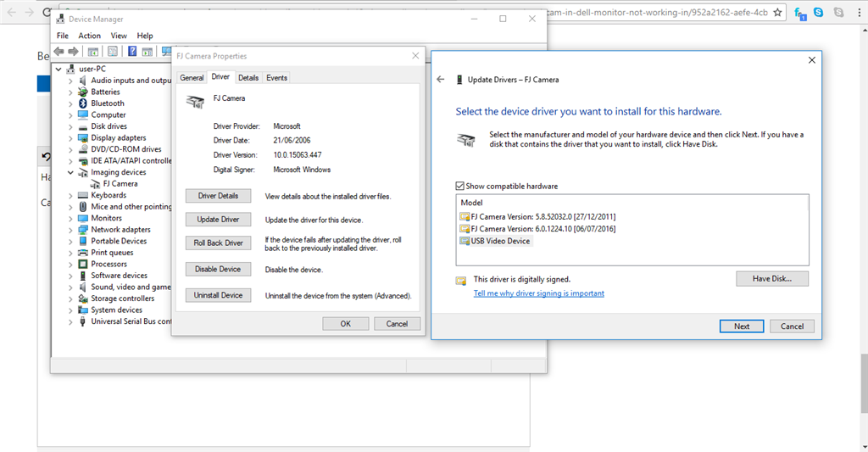Expand the IDE ATA/ATAPI controllers node
Viewport: 868px width, 452px height.
tap(70, 161)
